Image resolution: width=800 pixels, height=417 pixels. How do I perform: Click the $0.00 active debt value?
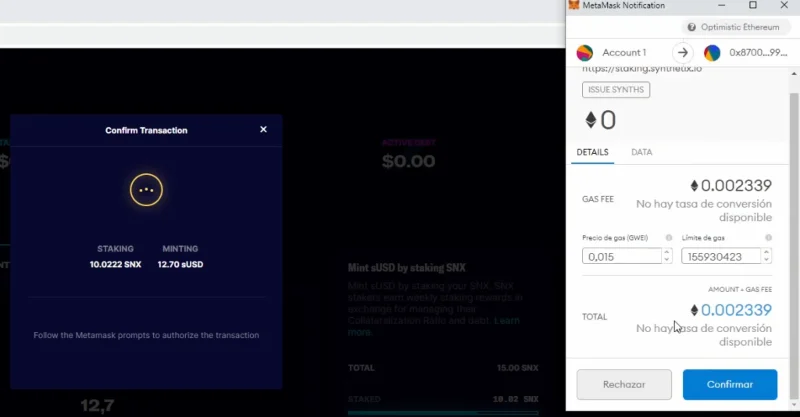point(408,161)
